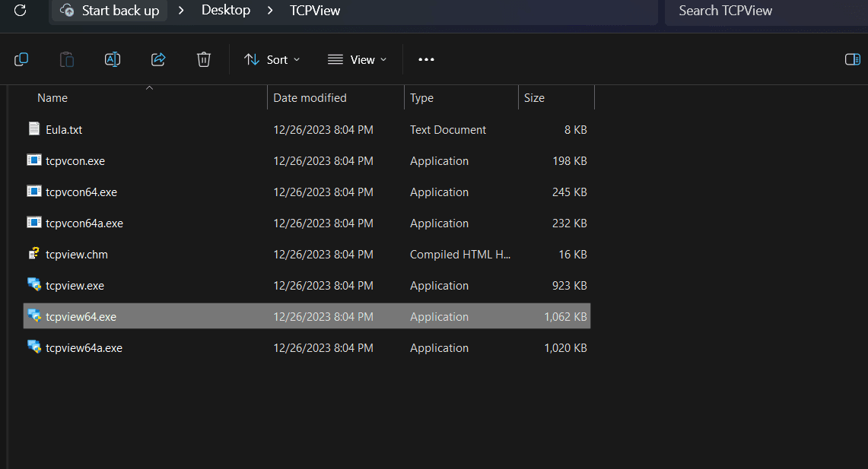Click the tcpview64.exe application icon
The image size is (868, 469).
(x=33, y=315)
